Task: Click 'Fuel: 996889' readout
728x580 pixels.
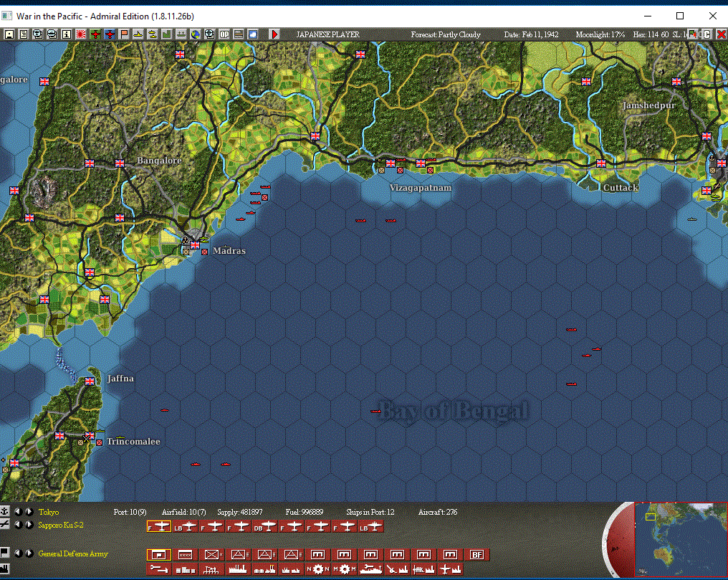Action: (304, 512)
